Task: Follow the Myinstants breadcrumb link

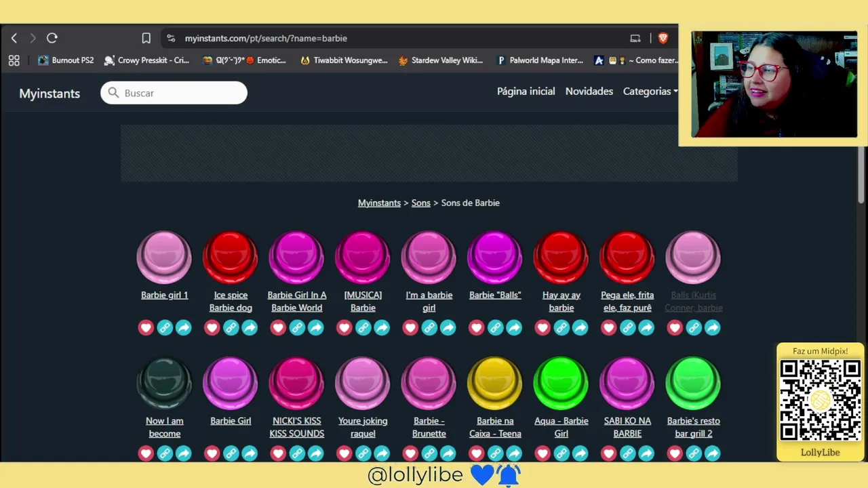Action: coord(379,203)
